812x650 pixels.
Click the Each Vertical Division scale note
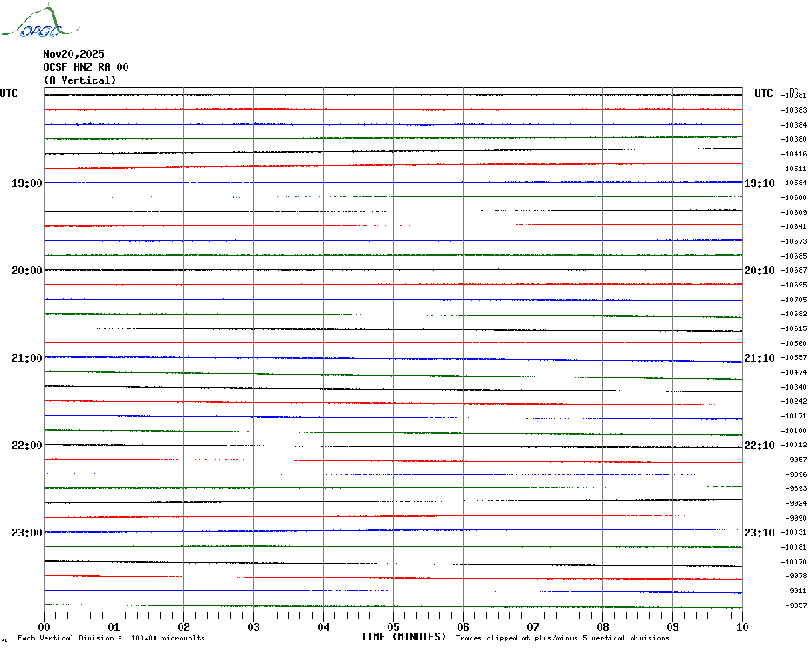coord(112,638)
